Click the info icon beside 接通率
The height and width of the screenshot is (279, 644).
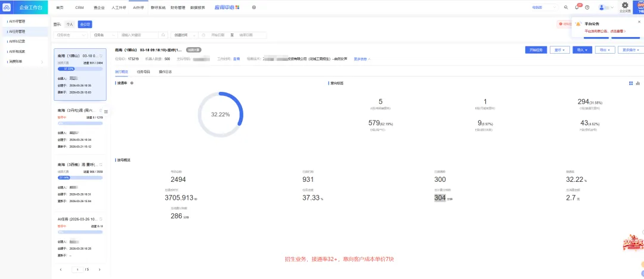[x=131, y=83]
